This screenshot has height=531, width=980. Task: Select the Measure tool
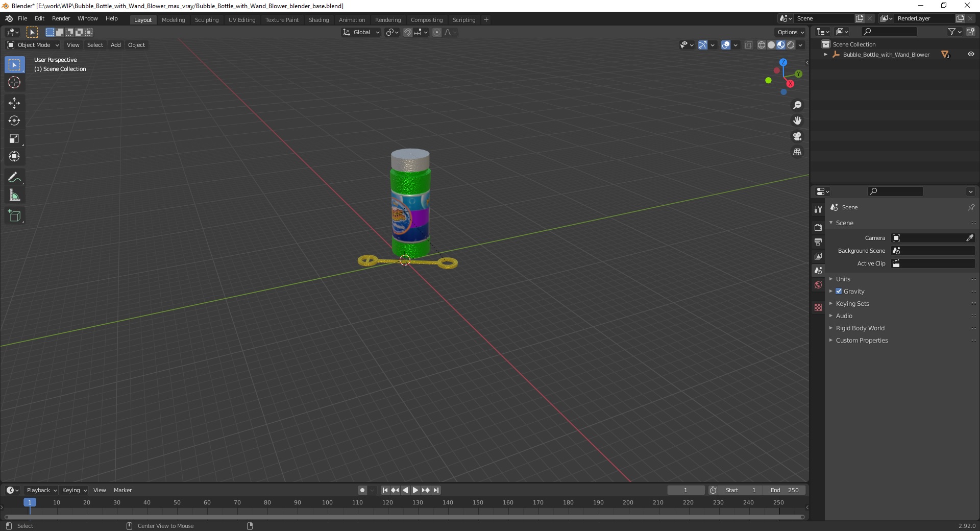(14, 195)
